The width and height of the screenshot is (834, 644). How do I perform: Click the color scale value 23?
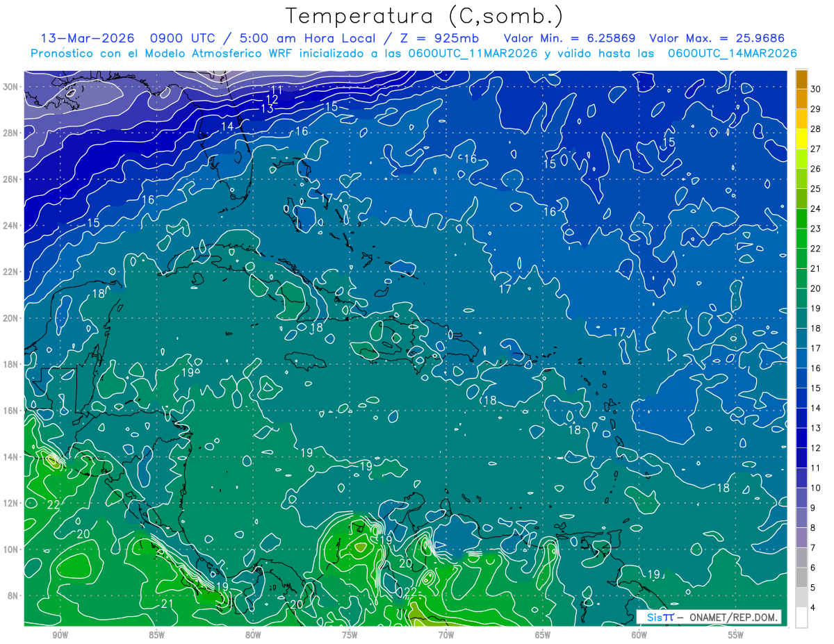817,229
